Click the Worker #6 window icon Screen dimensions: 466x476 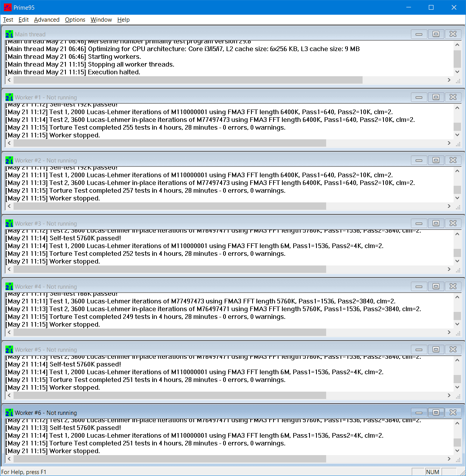point(9,413)
